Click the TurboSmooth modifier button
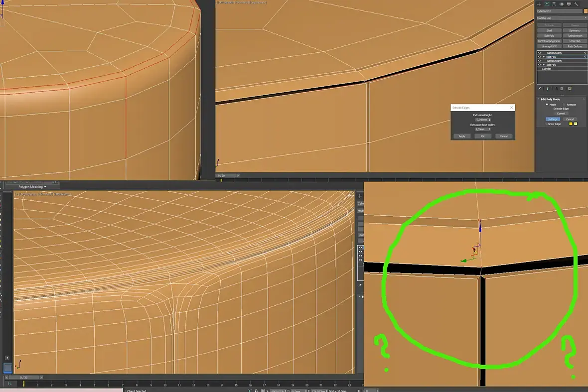This screenshot has width=588, height=392. click(575, 36)
